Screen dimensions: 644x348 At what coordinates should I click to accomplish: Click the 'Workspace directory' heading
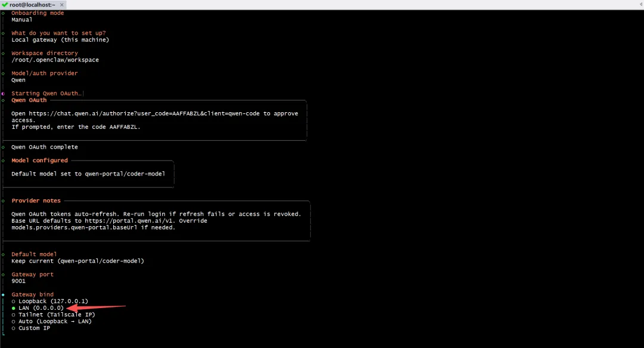[x=45, y=53]
